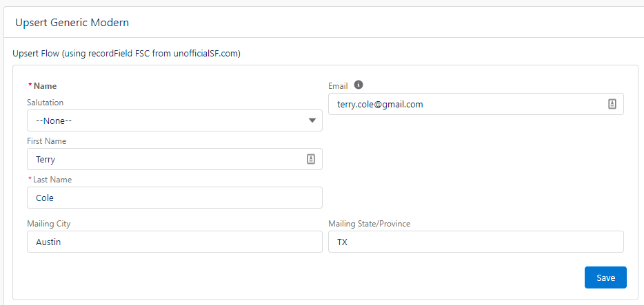
Task: Select the Mailing City field with Austin
Action: [x=174, y=242]
